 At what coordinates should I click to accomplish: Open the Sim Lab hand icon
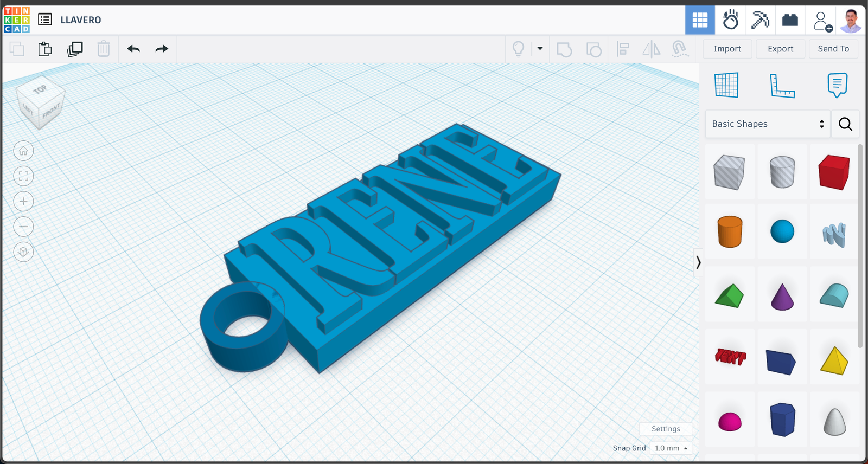point(730,21)
